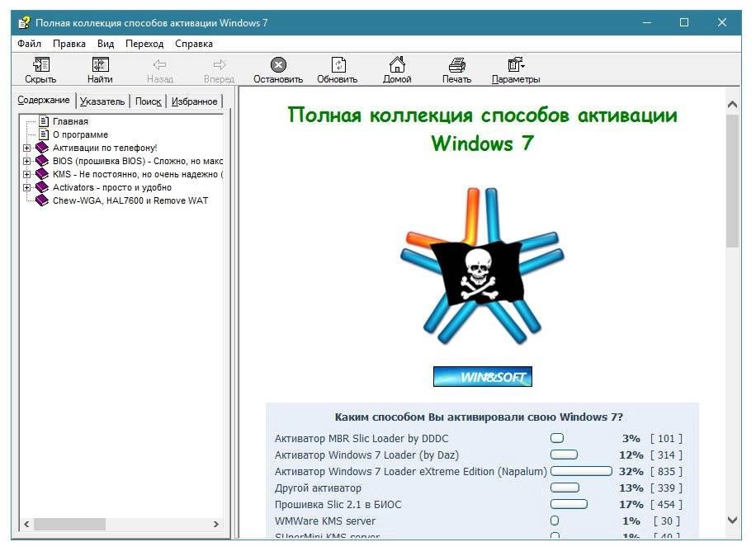Click the green page title heading

(483, 130)
